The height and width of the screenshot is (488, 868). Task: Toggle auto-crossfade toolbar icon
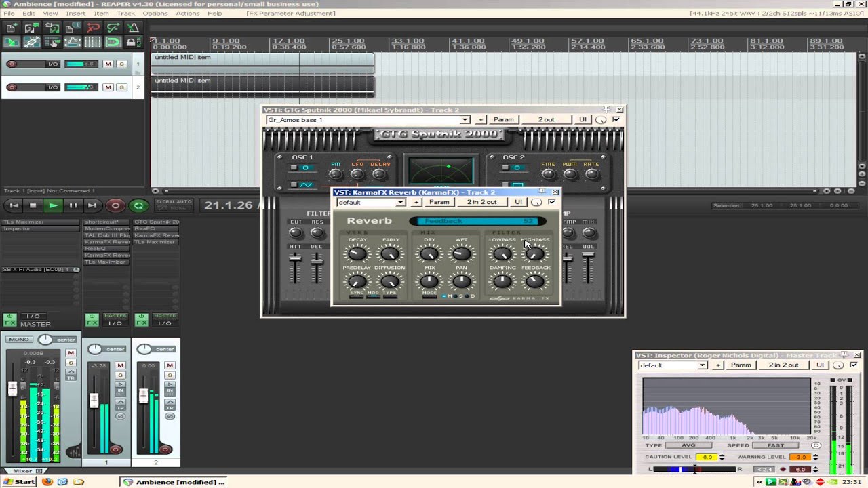(x=11, y=42)
